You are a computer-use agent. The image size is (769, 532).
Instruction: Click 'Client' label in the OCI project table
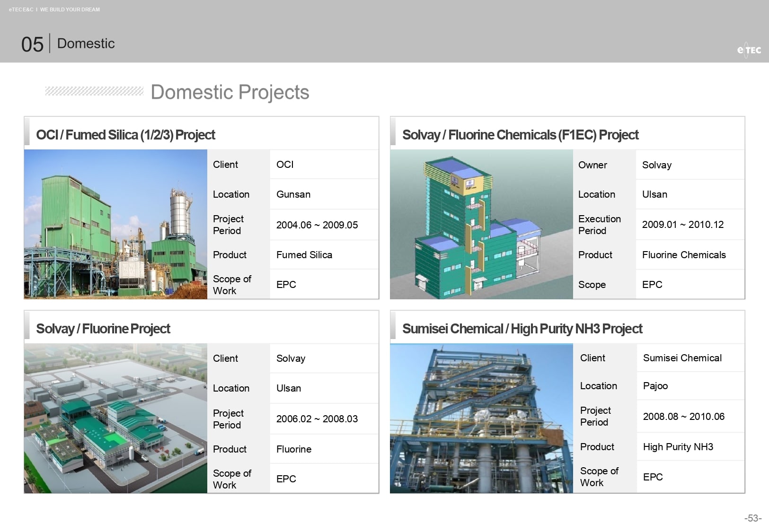click(x=225, y=165)
